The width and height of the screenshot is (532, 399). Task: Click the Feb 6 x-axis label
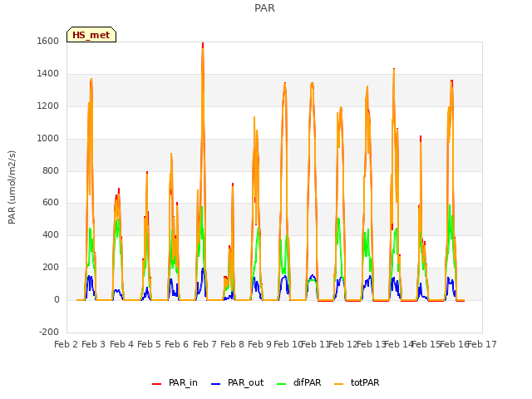[177, 344]
